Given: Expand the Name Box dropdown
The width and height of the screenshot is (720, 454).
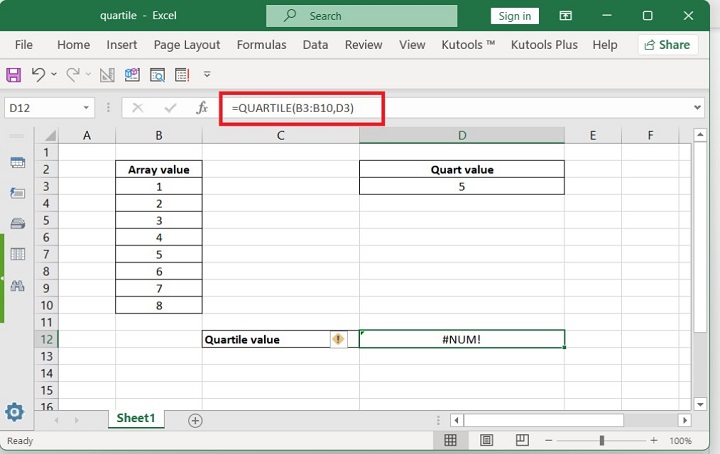Looking at the screenshot, I should tap(88, 108).
